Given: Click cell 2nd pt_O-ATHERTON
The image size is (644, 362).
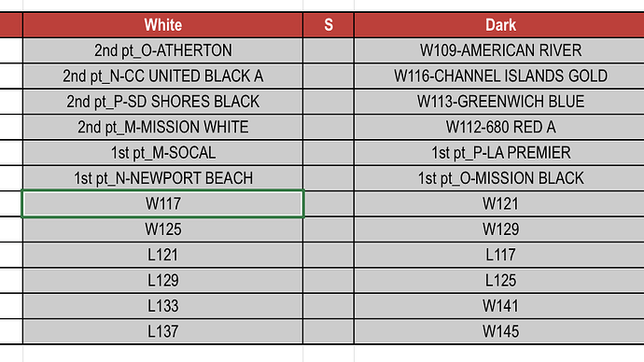Looking at the screenshot, I should point(163,50).
